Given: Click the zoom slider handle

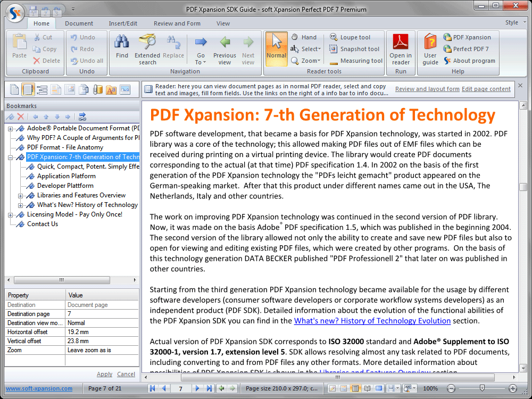Looking at the screenshot, I should click(x=482, y=388).
